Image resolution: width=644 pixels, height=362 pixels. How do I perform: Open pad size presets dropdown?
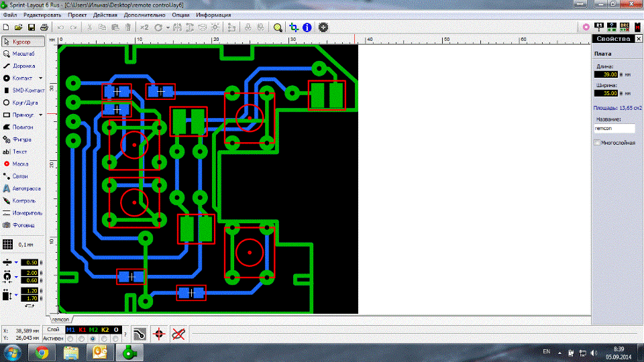(x=16, y=277)
